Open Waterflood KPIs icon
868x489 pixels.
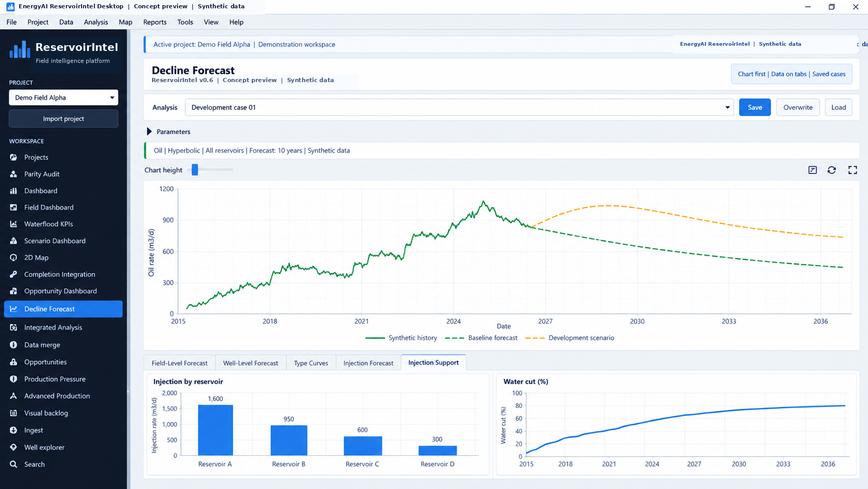[x=13, y=224]
